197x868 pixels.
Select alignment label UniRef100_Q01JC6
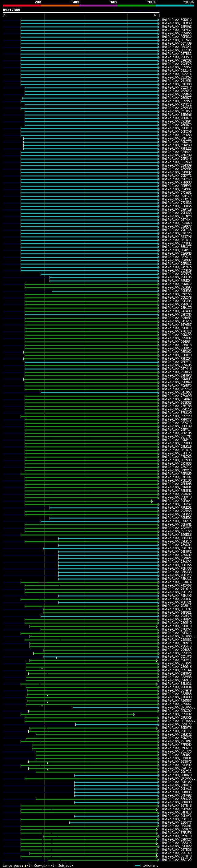(177, 751)
